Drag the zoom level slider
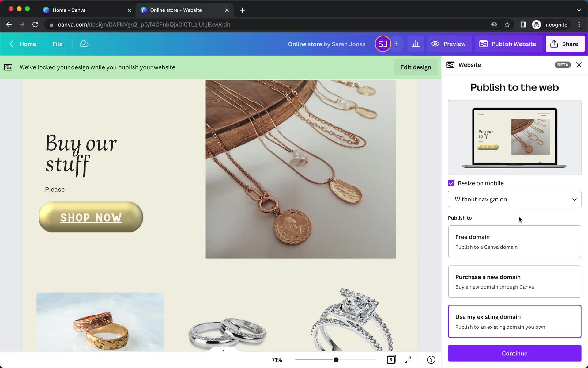The height and width of the screenshot is (368, 588). pos(336,360)
